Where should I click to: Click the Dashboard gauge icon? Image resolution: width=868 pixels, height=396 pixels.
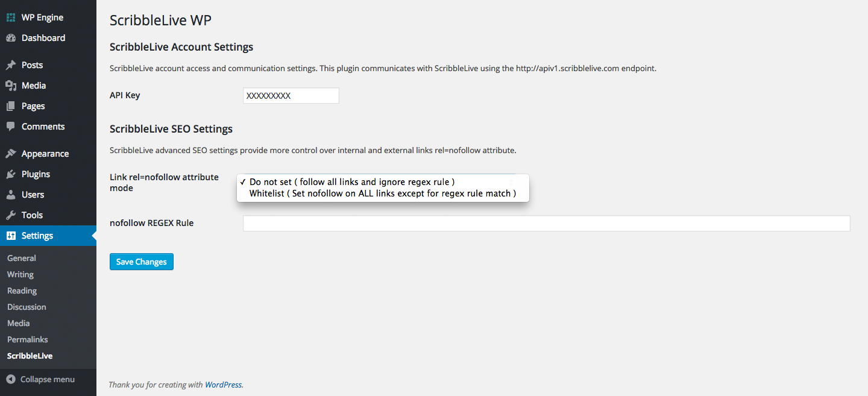[x=11, y=38]
